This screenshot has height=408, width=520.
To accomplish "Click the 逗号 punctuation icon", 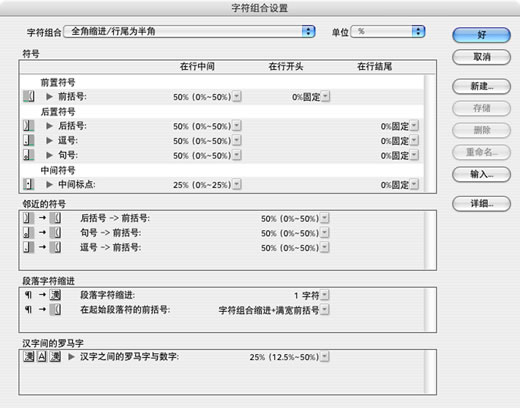I will 29,140.
